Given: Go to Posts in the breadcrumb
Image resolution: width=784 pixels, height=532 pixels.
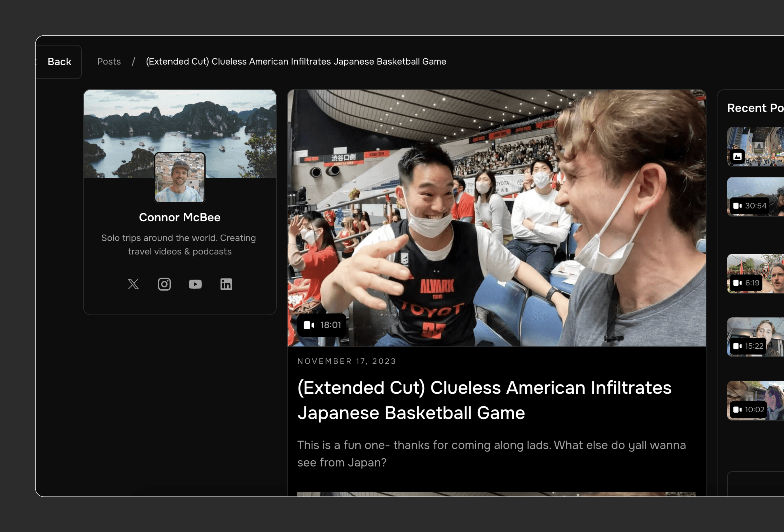Looking at the screenshot, I should point(109,62).
